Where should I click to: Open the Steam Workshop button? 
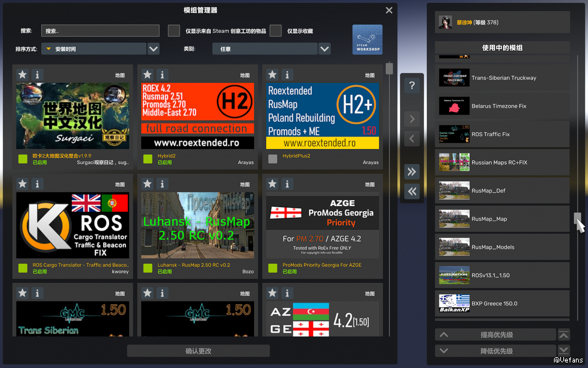[367, 40]
